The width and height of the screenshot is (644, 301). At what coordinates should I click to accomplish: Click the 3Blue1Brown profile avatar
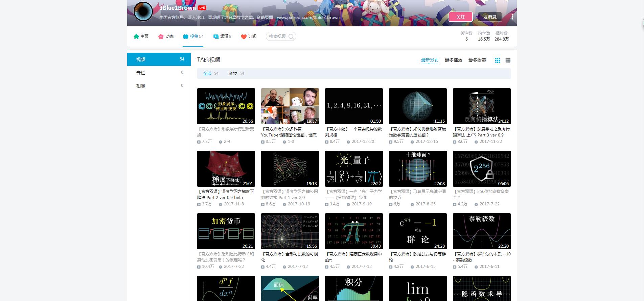pos(143,11)
